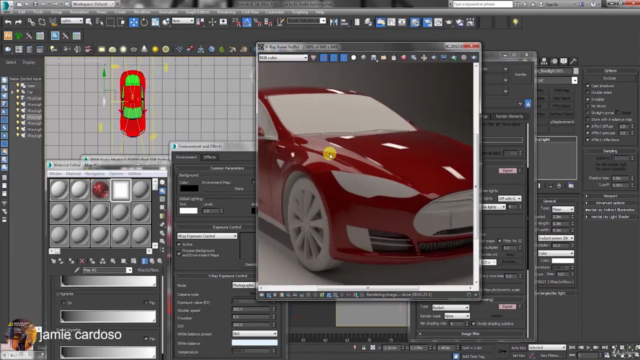Toggle Affect diffuse checkbox
The height and width of the screenshot is (360, 640).
(588, 126)
